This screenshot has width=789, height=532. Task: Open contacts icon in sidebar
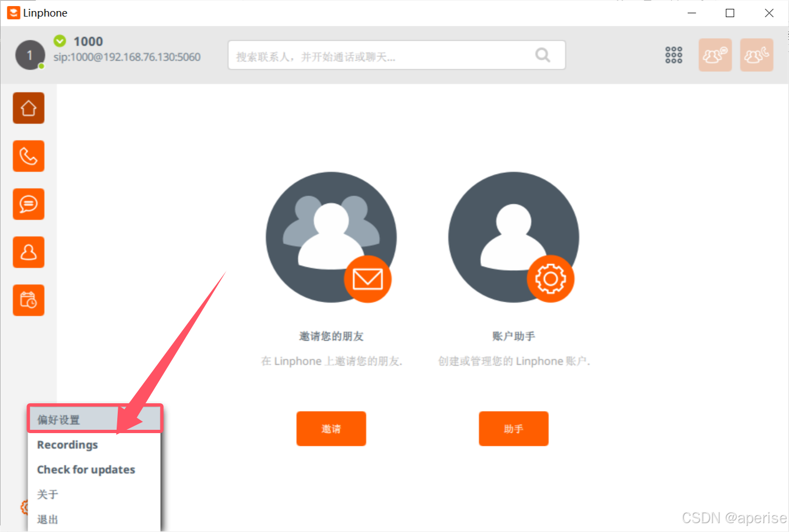point(29,252)
